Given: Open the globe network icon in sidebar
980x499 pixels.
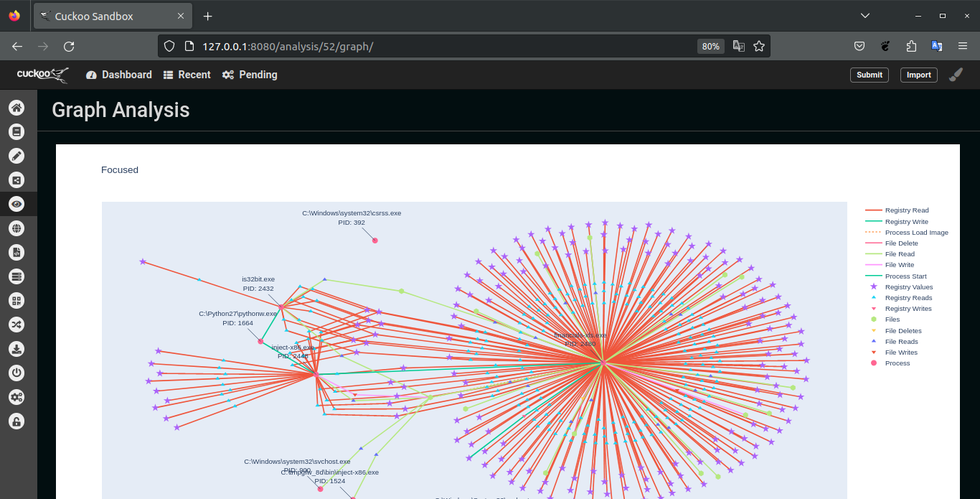Looking at the screenshot, I should (17, 228).
